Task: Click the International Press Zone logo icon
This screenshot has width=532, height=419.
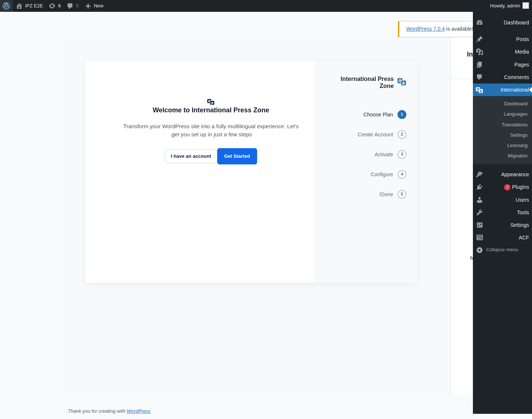Action: tap(402, 82)
